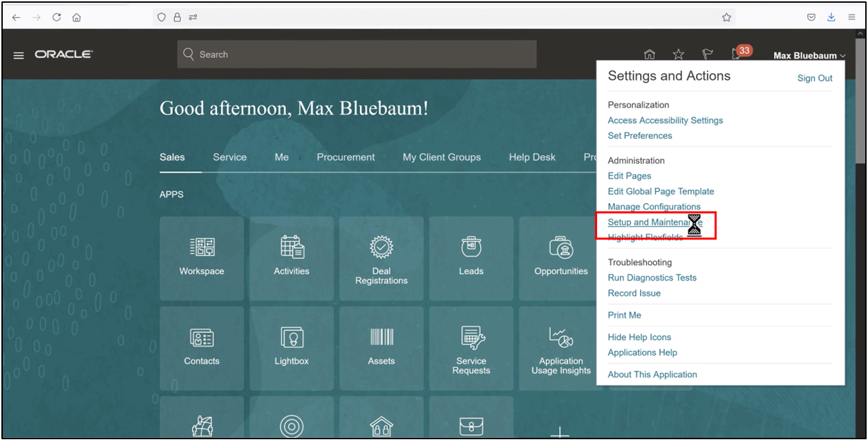Switch to the Procurement tab
Viewport: 868px width, 442px height.
pyautogui.click(x=346, y=157)
